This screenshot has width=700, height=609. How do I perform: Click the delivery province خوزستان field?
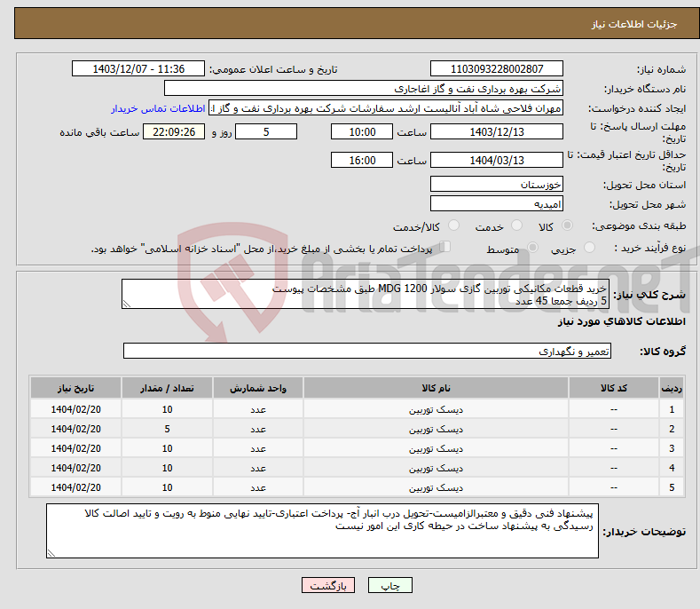[497, 184]
